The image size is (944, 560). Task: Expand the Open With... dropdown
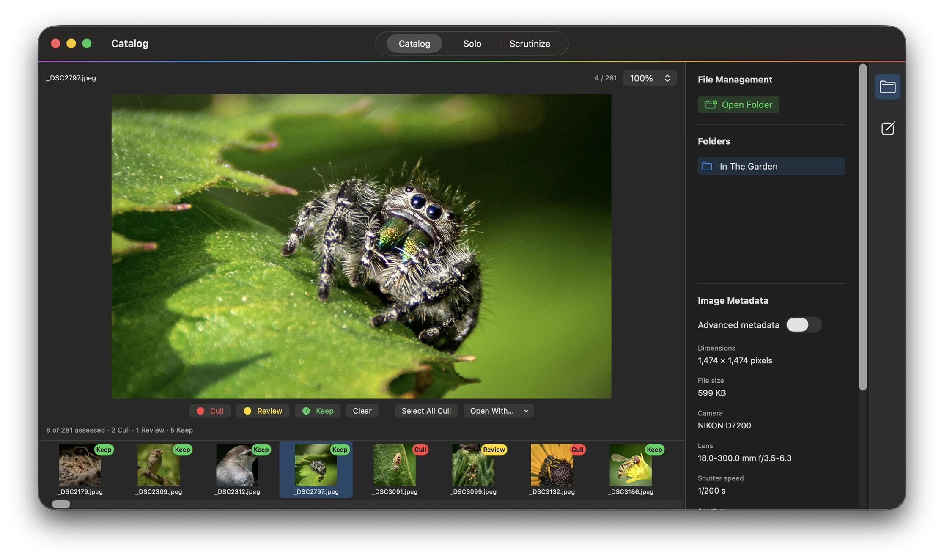(499, 411)
